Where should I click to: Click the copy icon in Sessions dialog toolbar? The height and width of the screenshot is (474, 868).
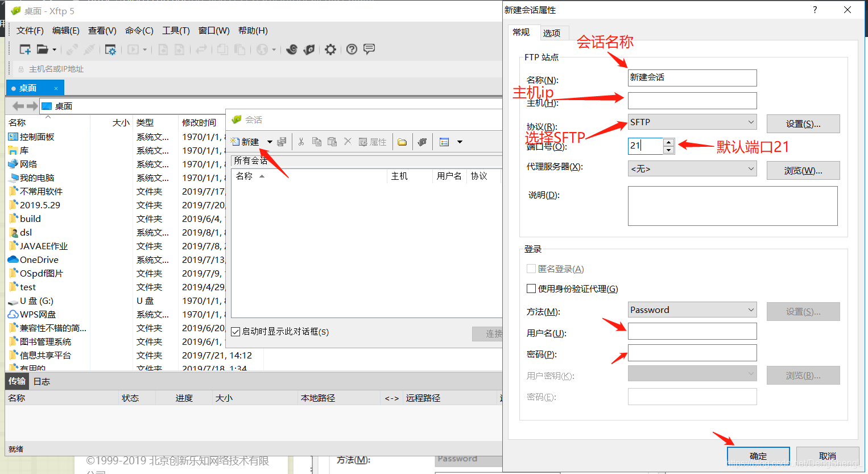317,142
